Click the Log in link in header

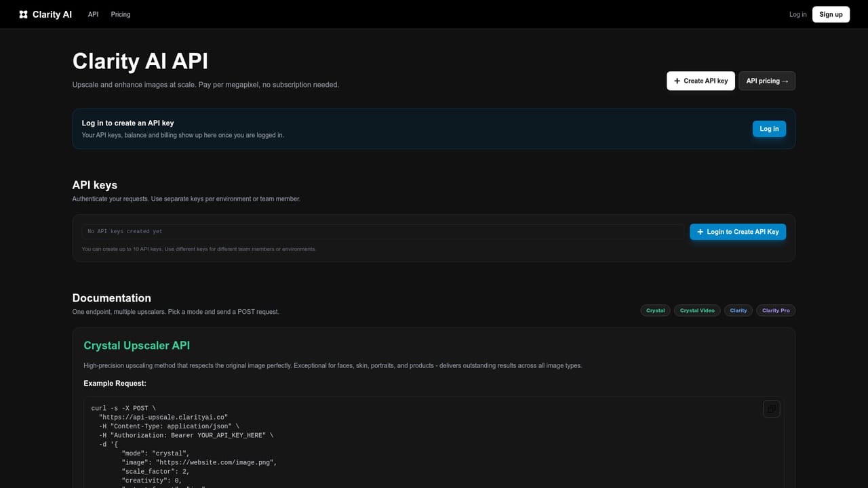(798, 14)
